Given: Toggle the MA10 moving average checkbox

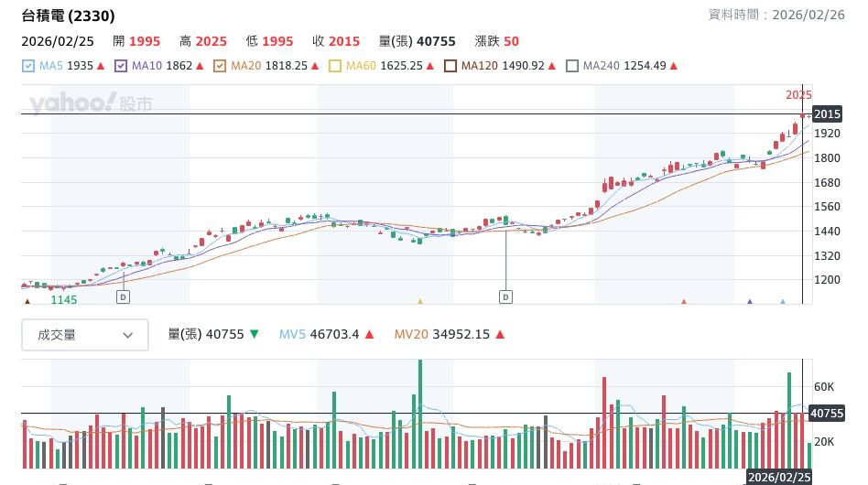Looking at the screenshot, I should (122, 66).
